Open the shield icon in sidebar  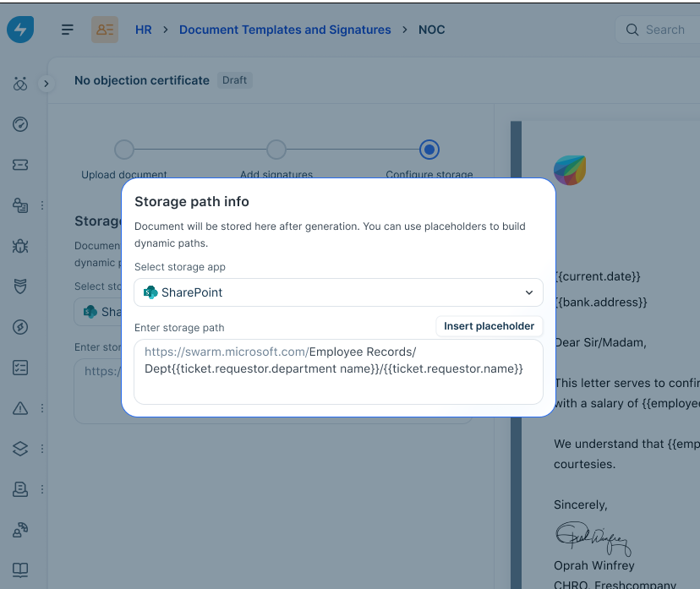coord(20,286)
